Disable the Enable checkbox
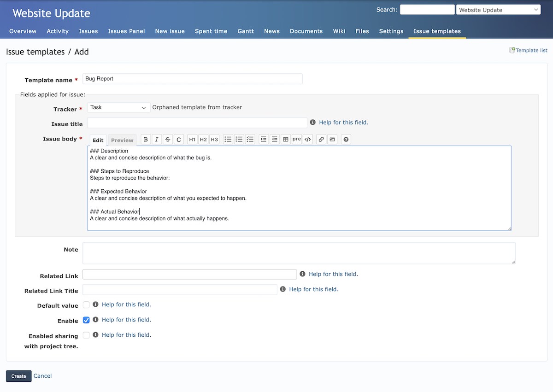The height and width of the screenshot is (392, 553). [86, 320]
